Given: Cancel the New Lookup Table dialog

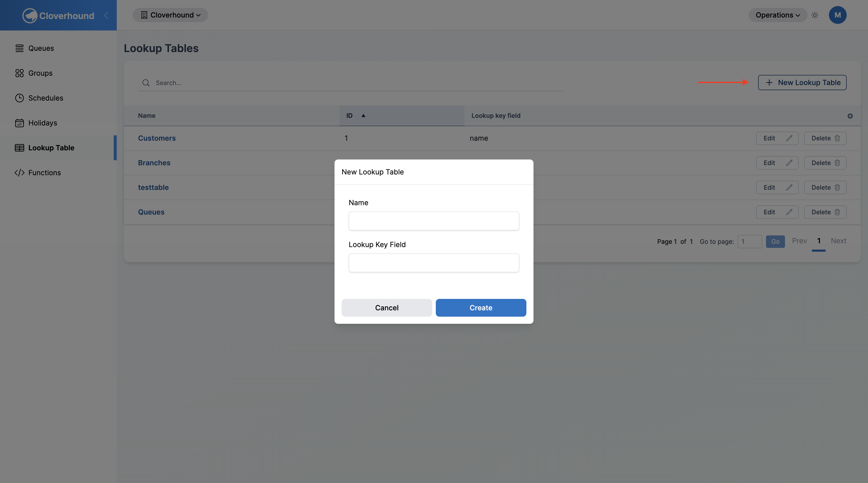Looking at the screenshot, I should click(x=387, y=308).
